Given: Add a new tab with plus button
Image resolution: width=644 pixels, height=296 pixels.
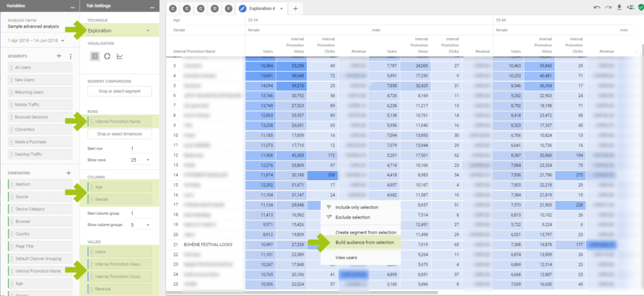Looking at the screenshot, I should pos(296,9).
